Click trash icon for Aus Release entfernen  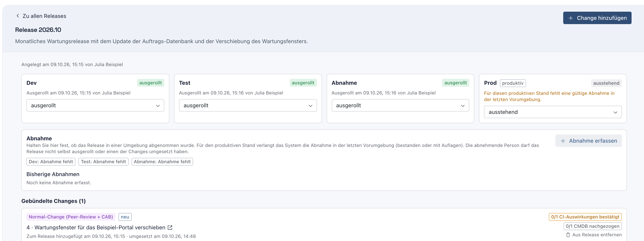coord(568,235)
